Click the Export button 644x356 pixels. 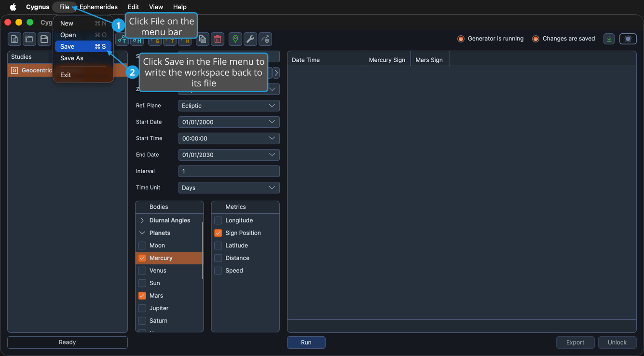coord(575,342)
